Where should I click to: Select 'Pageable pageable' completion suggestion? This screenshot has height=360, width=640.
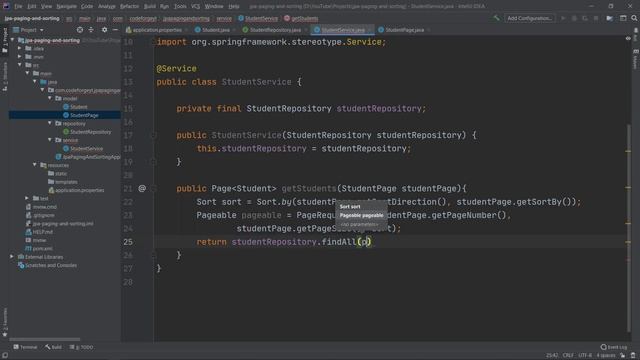point(361,215)
